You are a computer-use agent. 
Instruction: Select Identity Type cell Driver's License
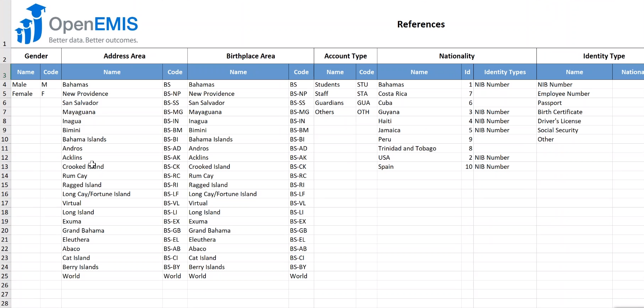point(575,121)
